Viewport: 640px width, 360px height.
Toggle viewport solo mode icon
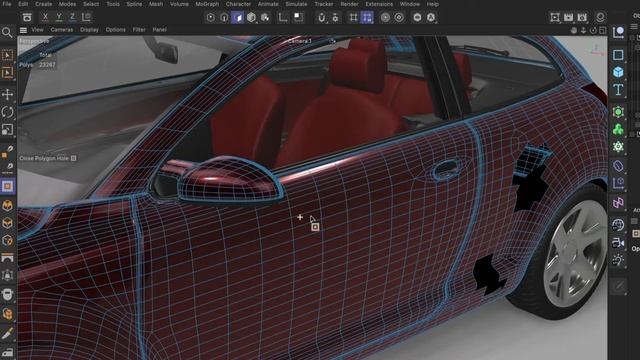298,18
